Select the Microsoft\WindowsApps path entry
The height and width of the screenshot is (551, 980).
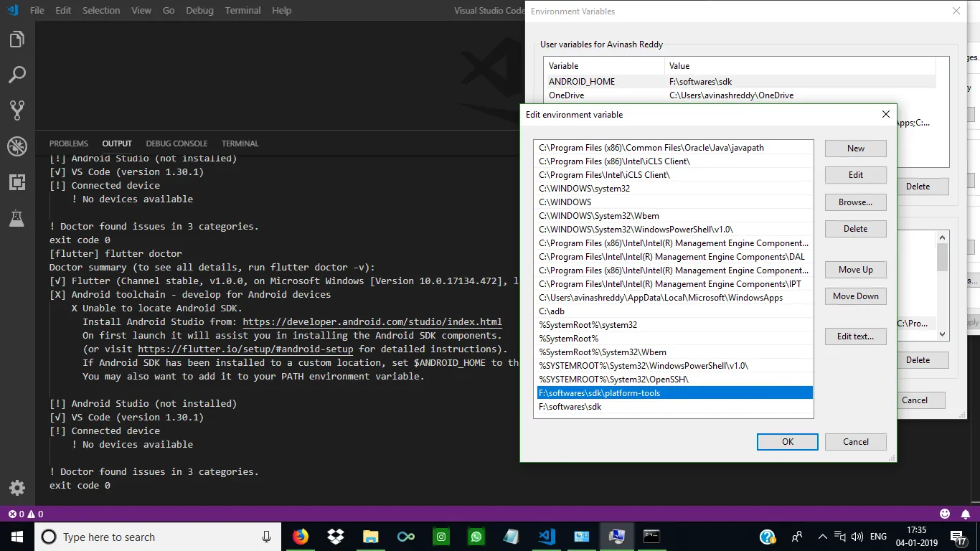(x=675, y=298)
